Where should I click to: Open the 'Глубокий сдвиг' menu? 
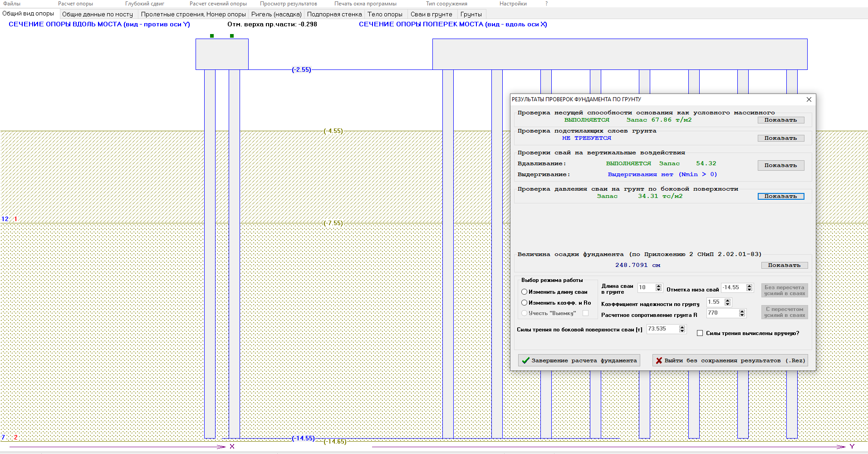click(x=145, y=4)
